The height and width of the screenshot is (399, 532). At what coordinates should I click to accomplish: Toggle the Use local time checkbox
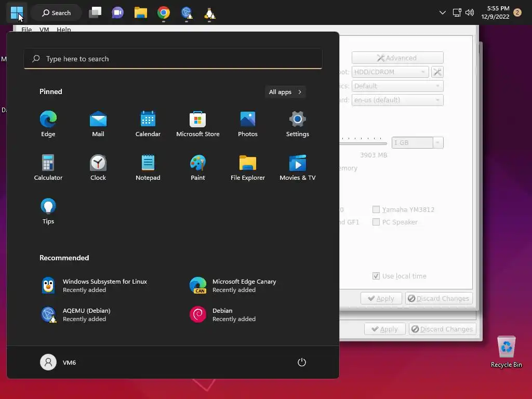(x=376, y=276)
